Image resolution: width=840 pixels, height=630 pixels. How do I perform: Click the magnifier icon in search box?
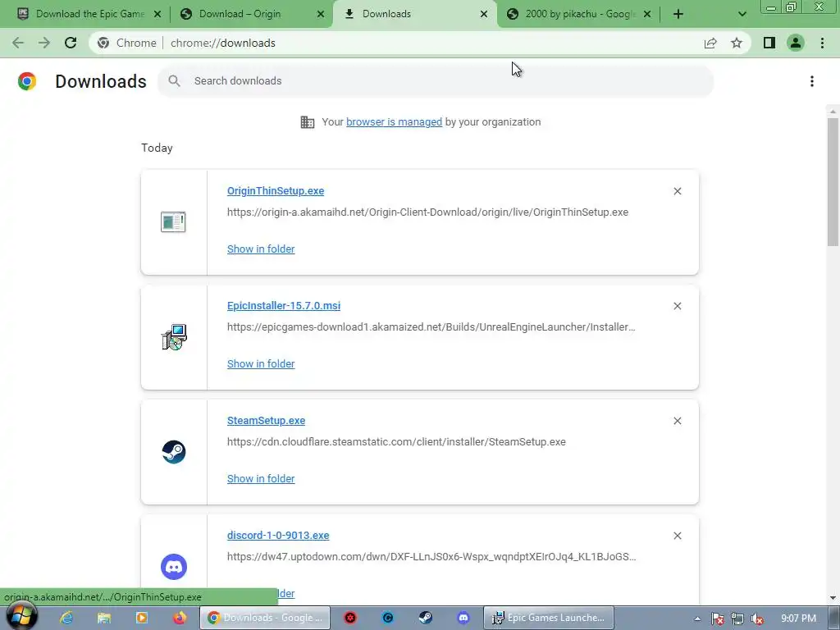click(174, 81)
